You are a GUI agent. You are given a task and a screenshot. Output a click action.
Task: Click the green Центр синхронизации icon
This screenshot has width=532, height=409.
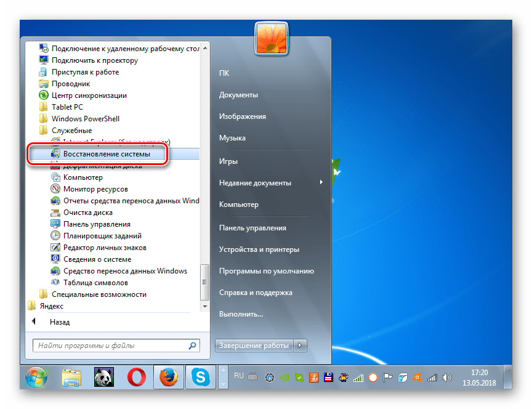[x=44, y=95]
